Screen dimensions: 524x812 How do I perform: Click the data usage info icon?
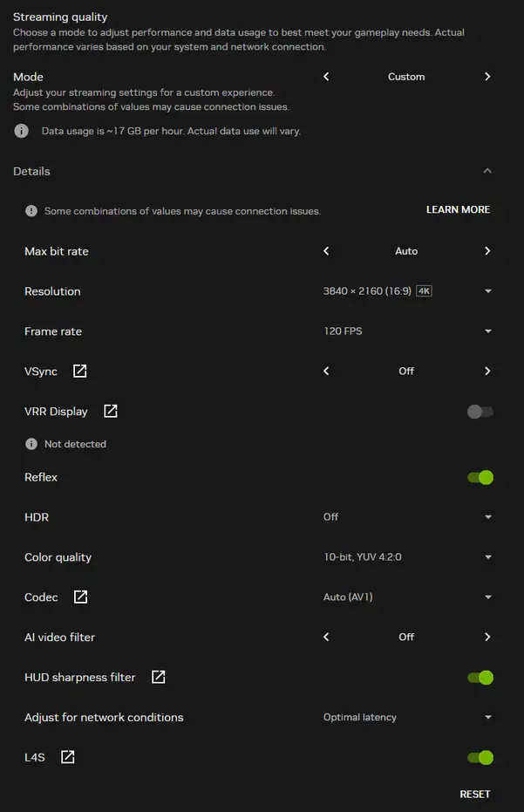[21, 131]
